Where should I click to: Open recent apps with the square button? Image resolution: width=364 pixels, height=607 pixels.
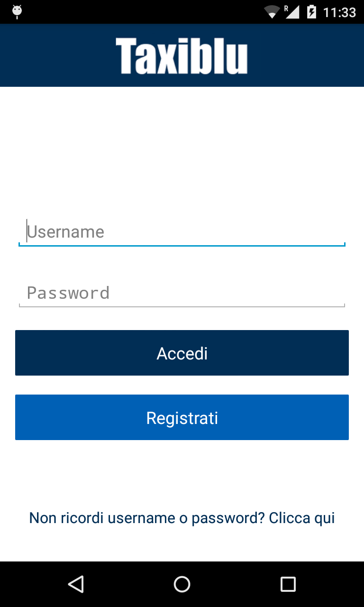coord(288,584)
